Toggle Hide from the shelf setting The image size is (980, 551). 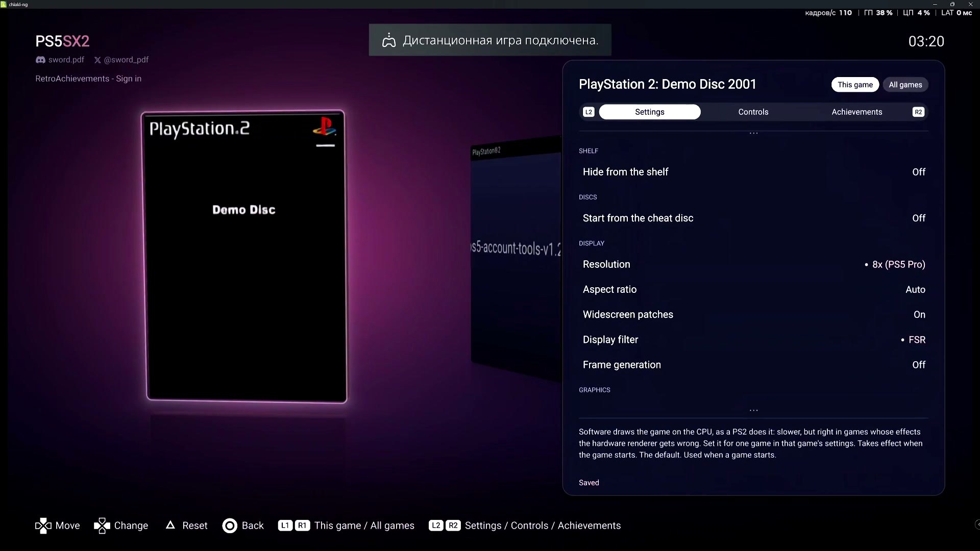click(753, 172)
